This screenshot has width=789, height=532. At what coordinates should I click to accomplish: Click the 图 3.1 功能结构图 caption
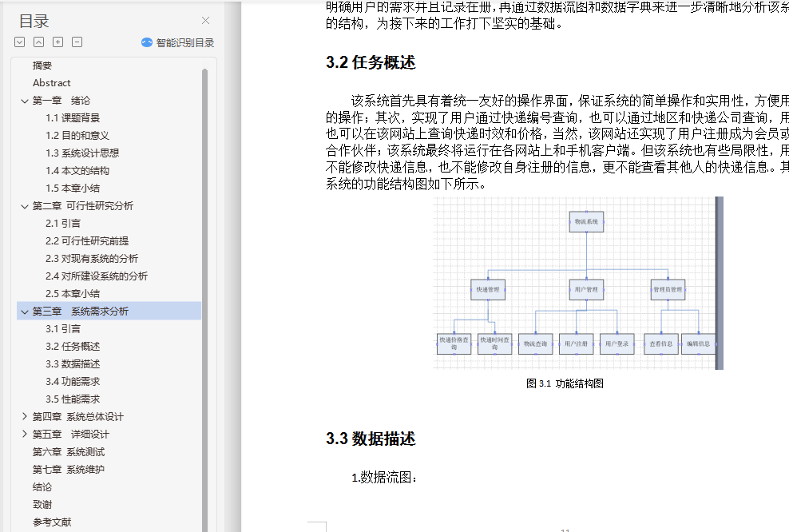pos(565,383)
